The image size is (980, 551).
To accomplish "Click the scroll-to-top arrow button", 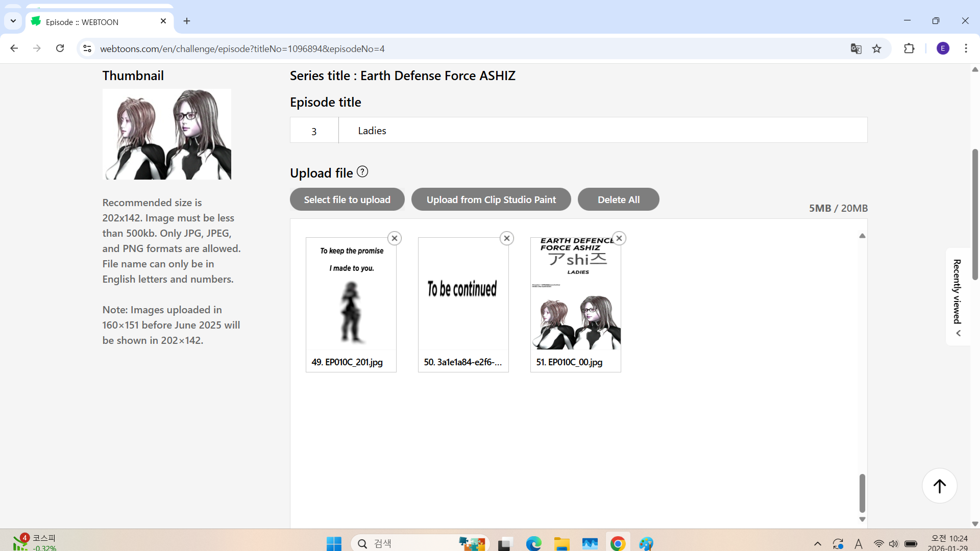I will click(x=939, y=486).
